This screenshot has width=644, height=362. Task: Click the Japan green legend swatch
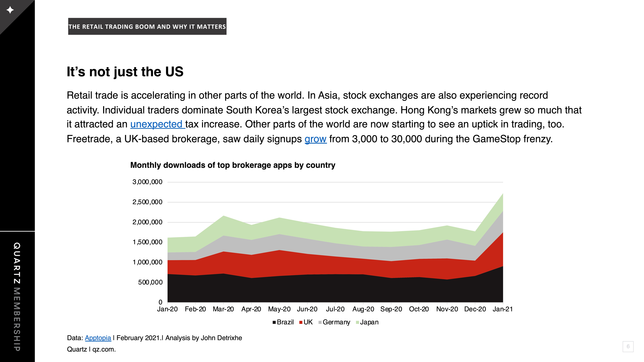point(358,322)
